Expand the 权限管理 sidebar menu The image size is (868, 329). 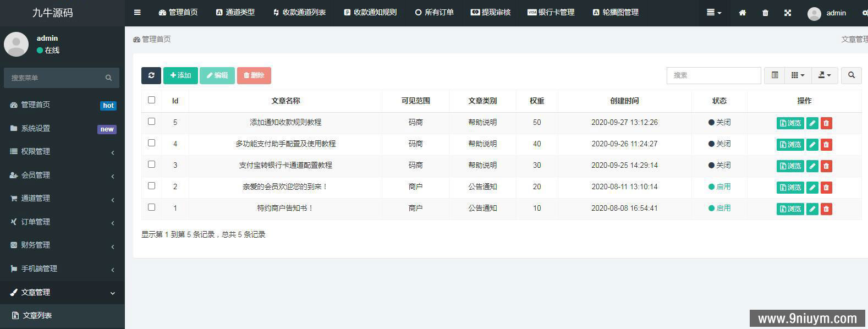[x=62, y=152]
